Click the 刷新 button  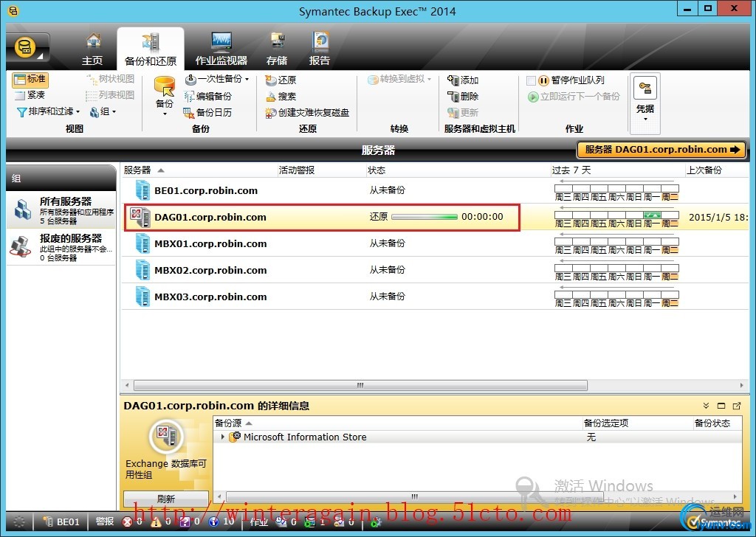pos(166,499)
